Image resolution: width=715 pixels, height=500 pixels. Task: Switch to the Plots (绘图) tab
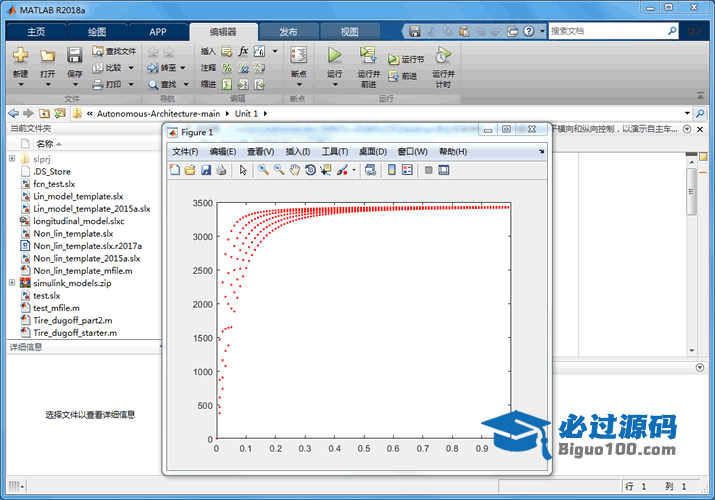97,32
